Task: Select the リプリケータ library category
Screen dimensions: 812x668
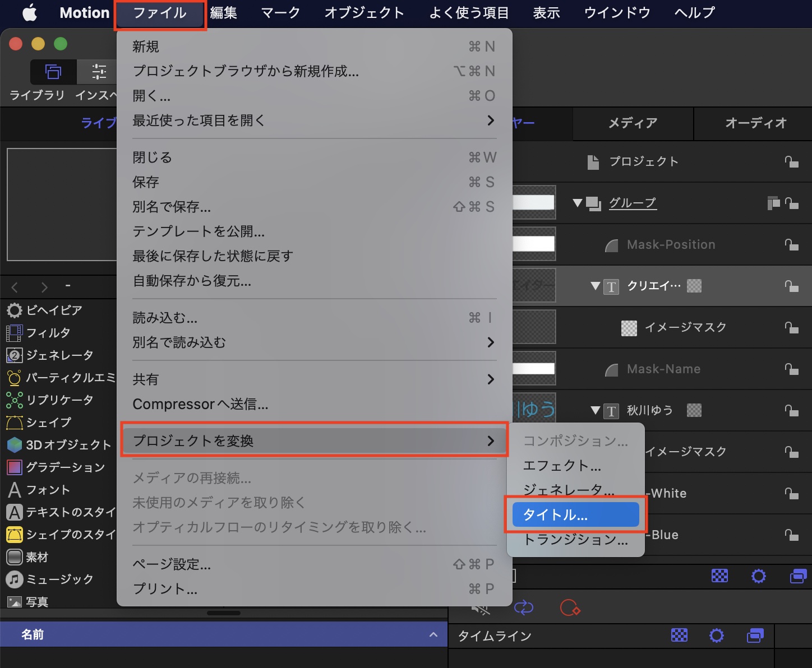Action: (x=58, y=400)
